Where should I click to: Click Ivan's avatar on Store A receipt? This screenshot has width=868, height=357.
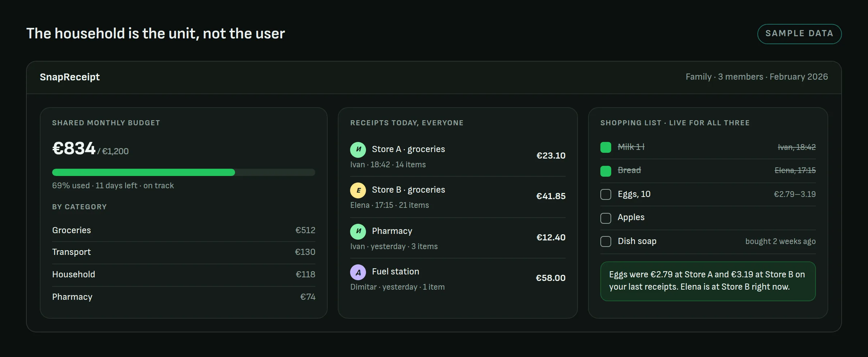[x=358, y=150]
